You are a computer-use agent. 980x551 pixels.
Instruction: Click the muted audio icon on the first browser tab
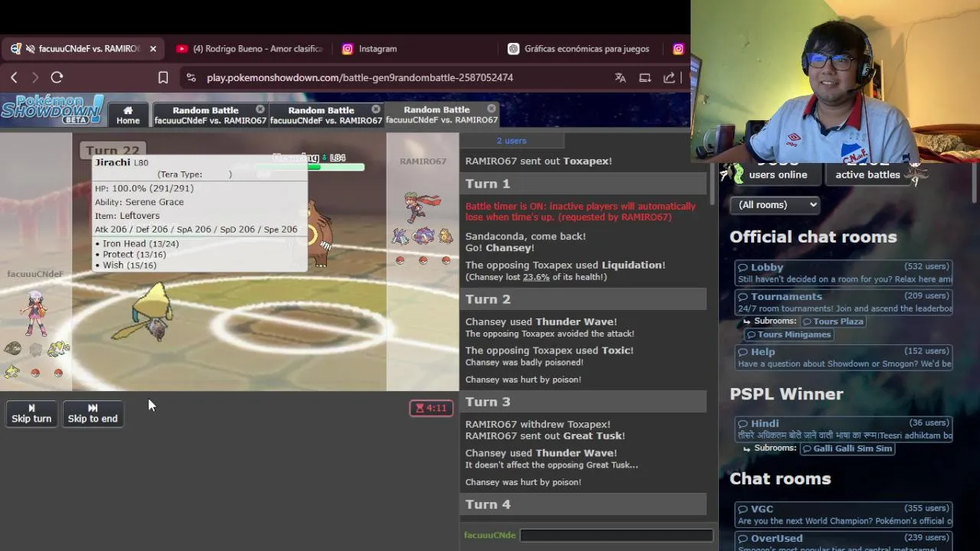[x=31, y=48]
